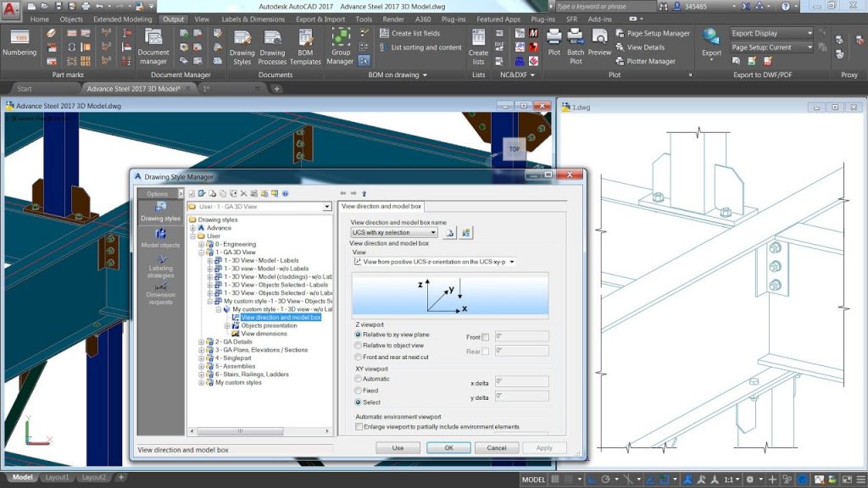
Task: Add new layout tab with plus
Action: (x=120, y=477)
